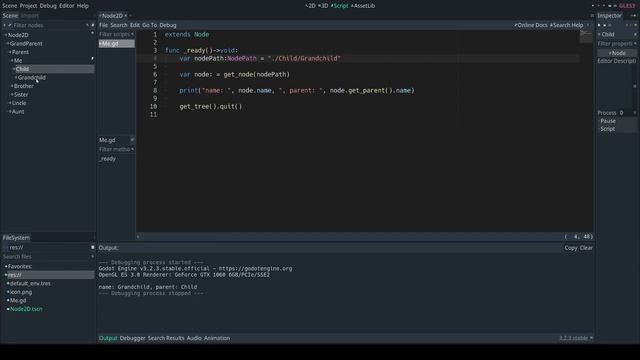The width and height of the screenshot is (640, 360).
Task: Open the Animation bottom panel
Action: pos(217,338)
